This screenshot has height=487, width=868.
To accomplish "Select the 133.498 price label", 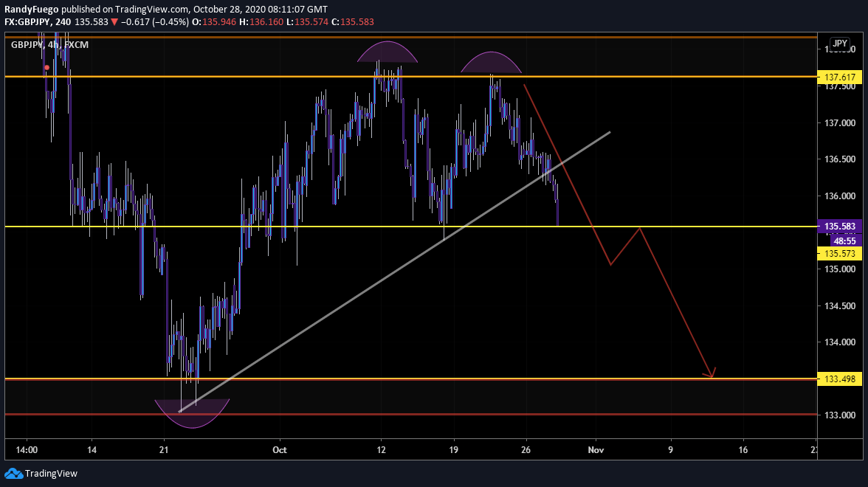I will point(840,379).
